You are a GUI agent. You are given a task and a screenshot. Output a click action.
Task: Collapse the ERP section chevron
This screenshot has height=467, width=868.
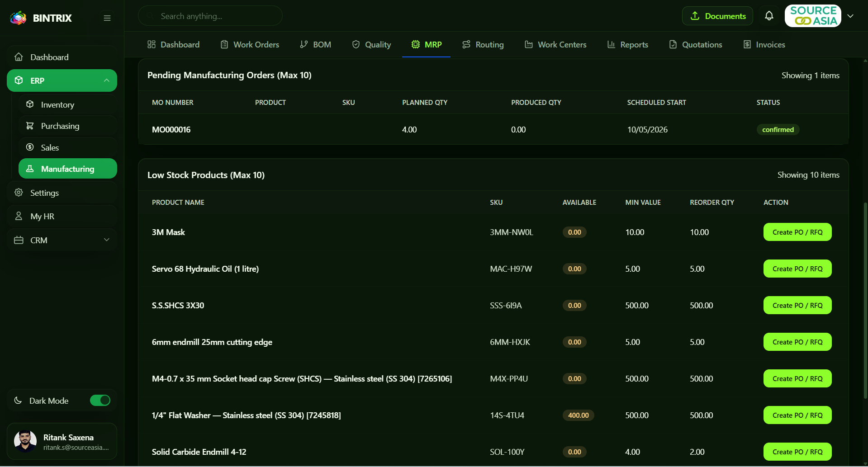107,80
